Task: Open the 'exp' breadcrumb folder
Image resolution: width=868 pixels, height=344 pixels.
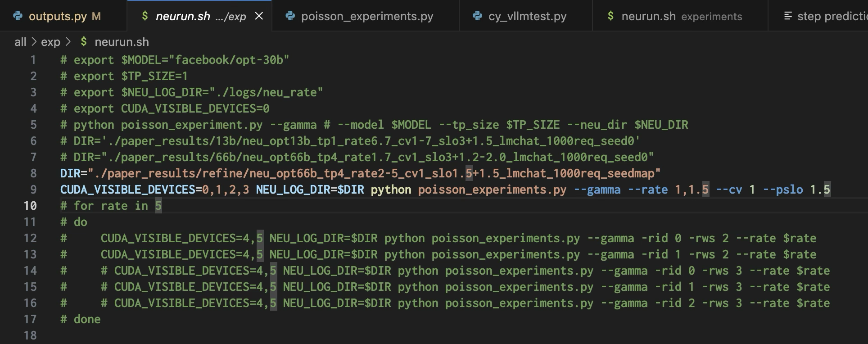Action: 50,42
